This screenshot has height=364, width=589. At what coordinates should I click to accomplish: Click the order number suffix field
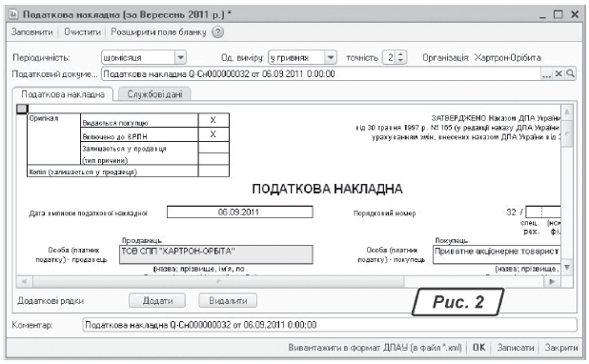543,212
